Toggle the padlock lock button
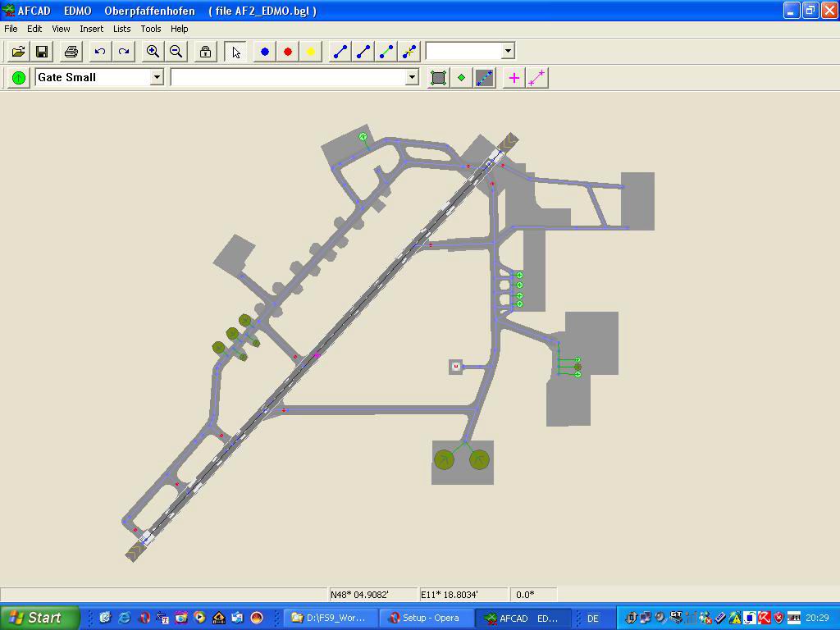This screenshot has width=840, height=630. point(205,52)
